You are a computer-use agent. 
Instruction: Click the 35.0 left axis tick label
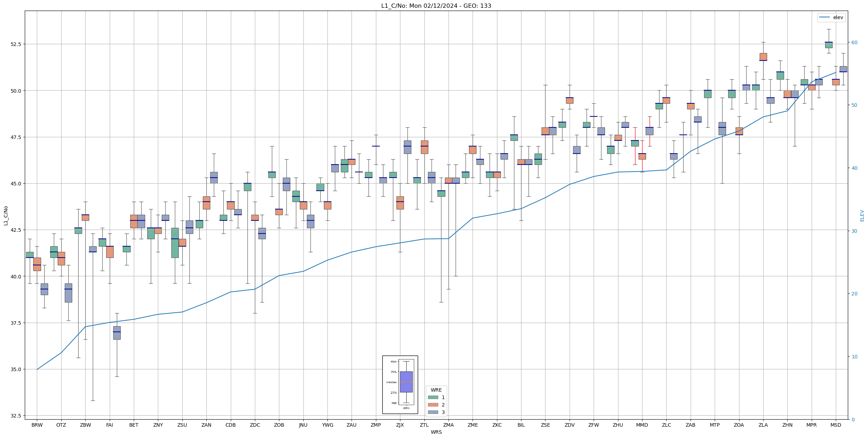[x=16, y=369]
